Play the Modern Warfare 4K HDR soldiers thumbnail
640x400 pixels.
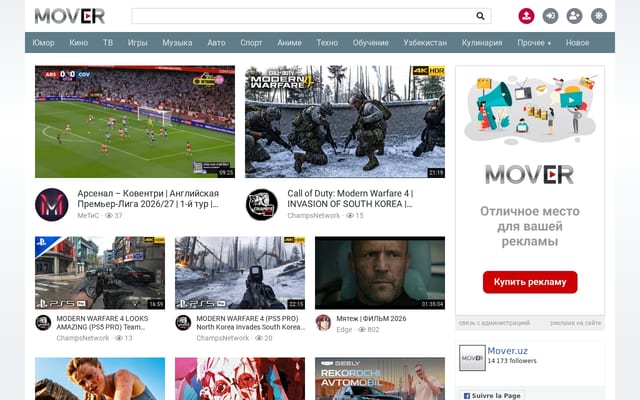click(345, 122)
